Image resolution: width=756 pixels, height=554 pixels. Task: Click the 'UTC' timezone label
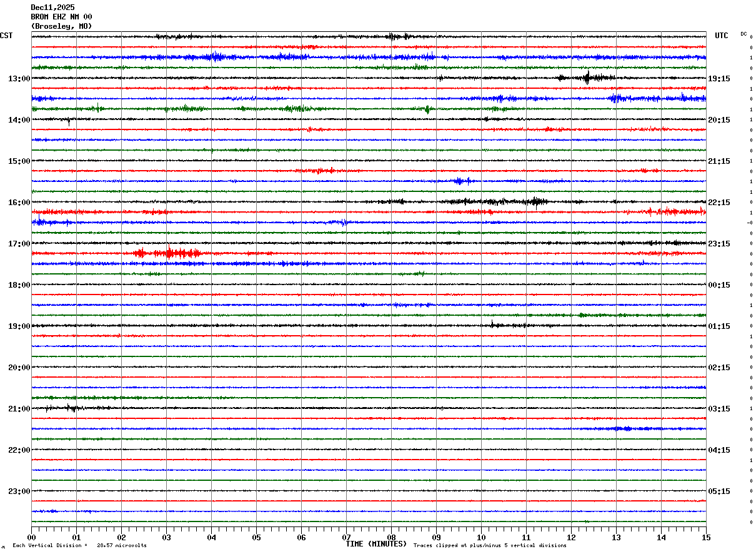pyautogui.click(x=722, y=36)
